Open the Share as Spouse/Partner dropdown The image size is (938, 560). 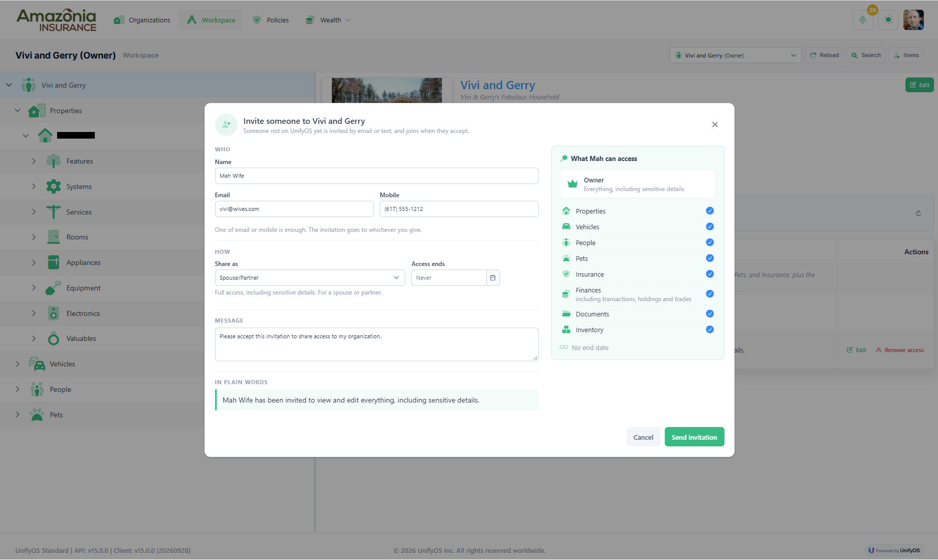coord(310,278)
